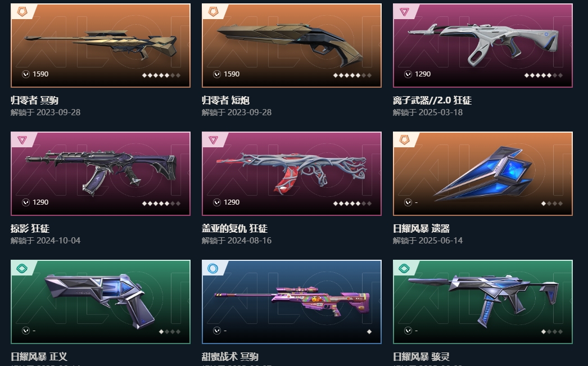Click the VP currency icon on 离子武器//2.0 狂徒 card
Image resolution: width=588 pixels, height=366 pixels.
(408, 74)
